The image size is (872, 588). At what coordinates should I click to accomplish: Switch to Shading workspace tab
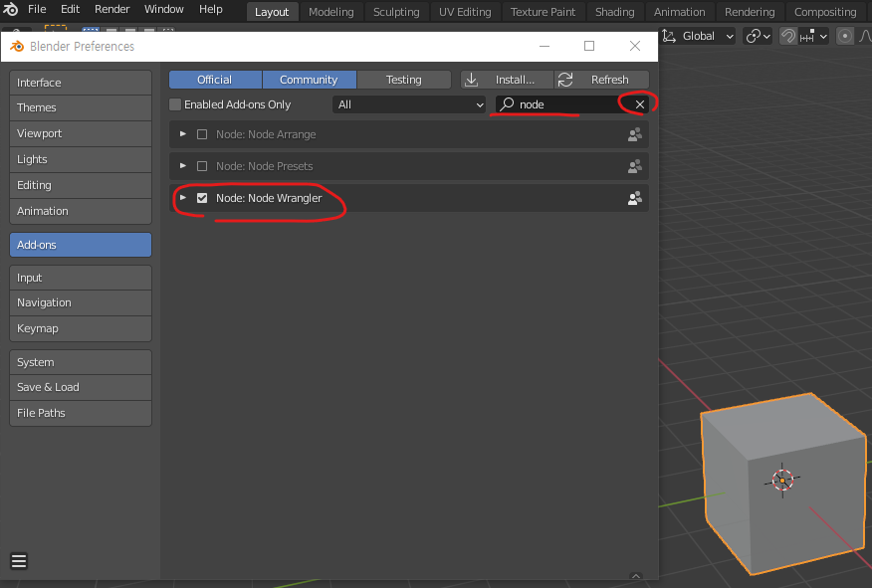coord(614,12)
